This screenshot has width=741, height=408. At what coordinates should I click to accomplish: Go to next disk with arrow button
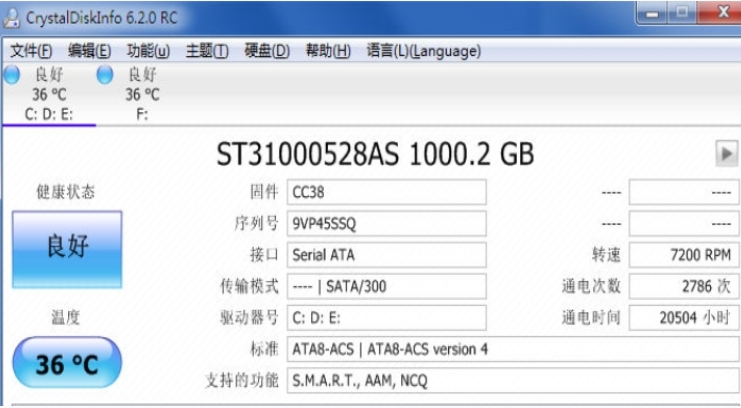[726, 153]
